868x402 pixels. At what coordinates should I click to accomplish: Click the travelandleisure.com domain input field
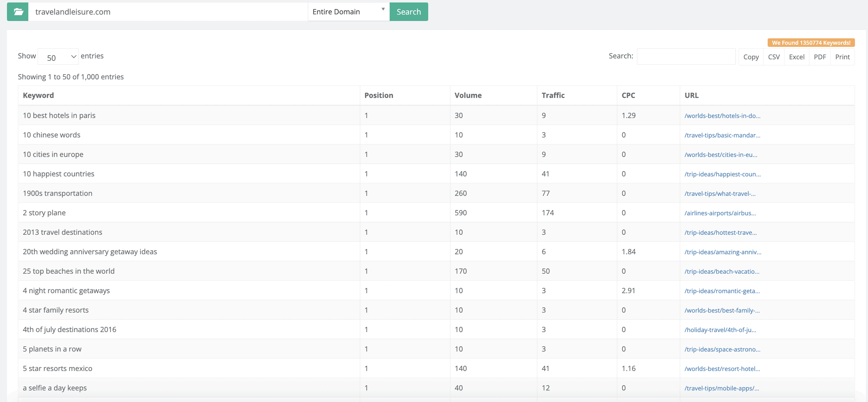pyautogui.click(x=168, y=12)
